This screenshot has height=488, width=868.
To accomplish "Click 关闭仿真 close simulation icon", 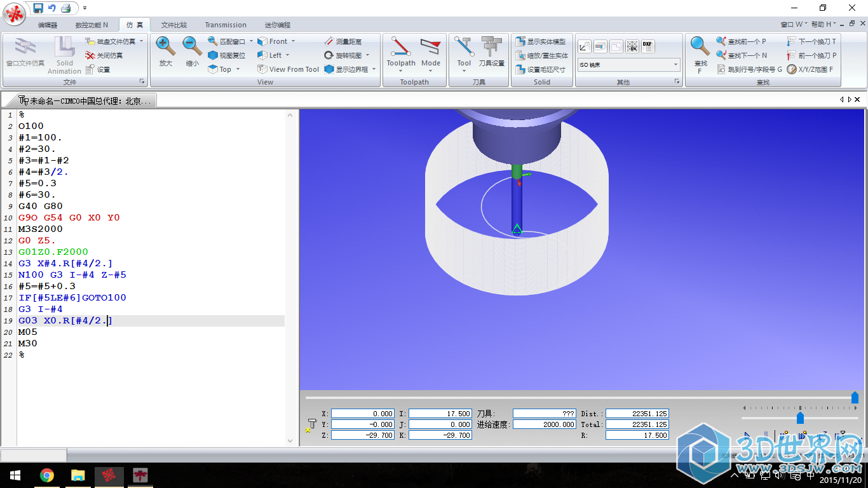I will [90, 55].
